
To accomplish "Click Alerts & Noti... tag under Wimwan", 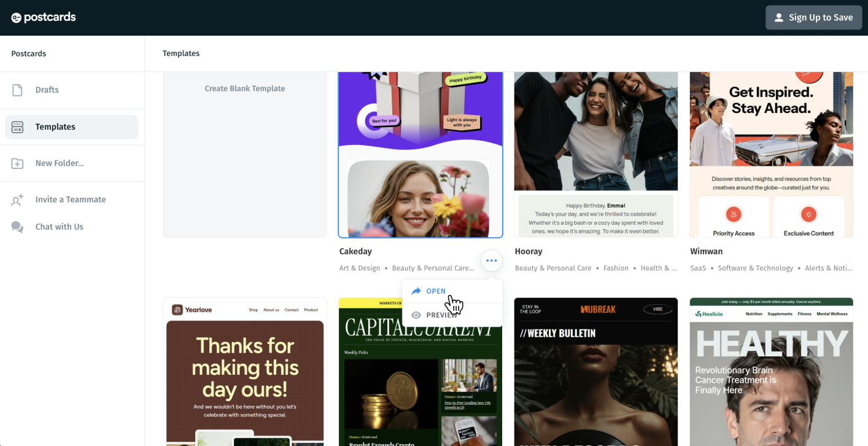I will [829, 268].
